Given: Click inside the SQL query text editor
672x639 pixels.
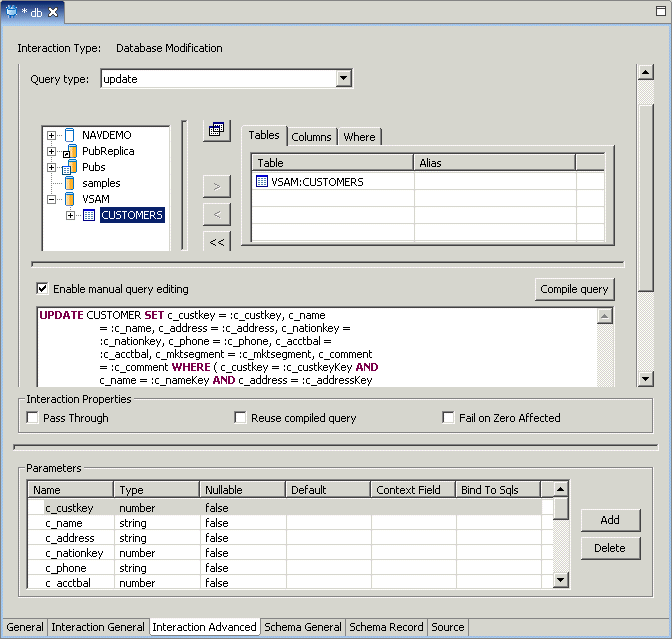Looking at the screenshot, I should [x=317, y=348].
